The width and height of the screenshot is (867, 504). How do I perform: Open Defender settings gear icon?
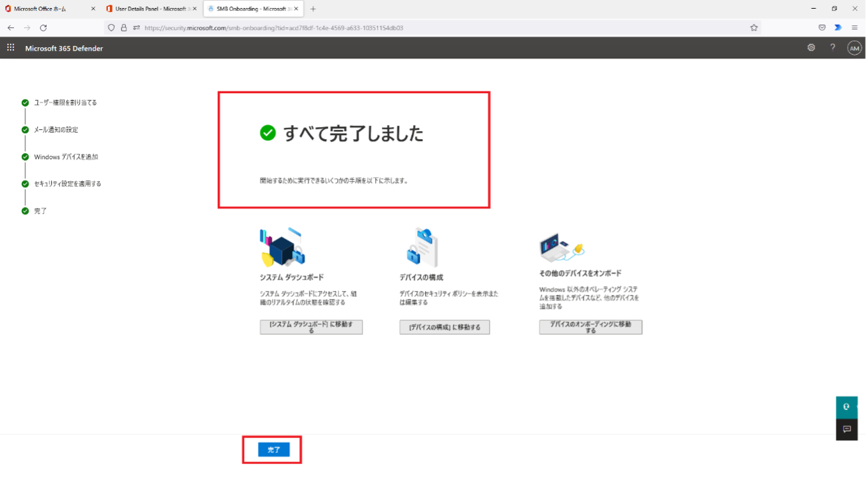click(811, 47)
